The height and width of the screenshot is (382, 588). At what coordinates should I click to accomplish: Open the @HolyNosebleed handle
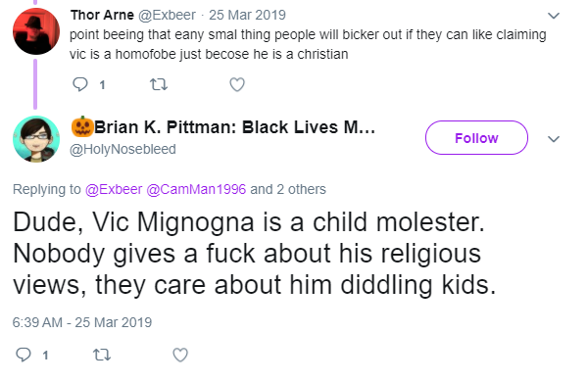(122, 149)
